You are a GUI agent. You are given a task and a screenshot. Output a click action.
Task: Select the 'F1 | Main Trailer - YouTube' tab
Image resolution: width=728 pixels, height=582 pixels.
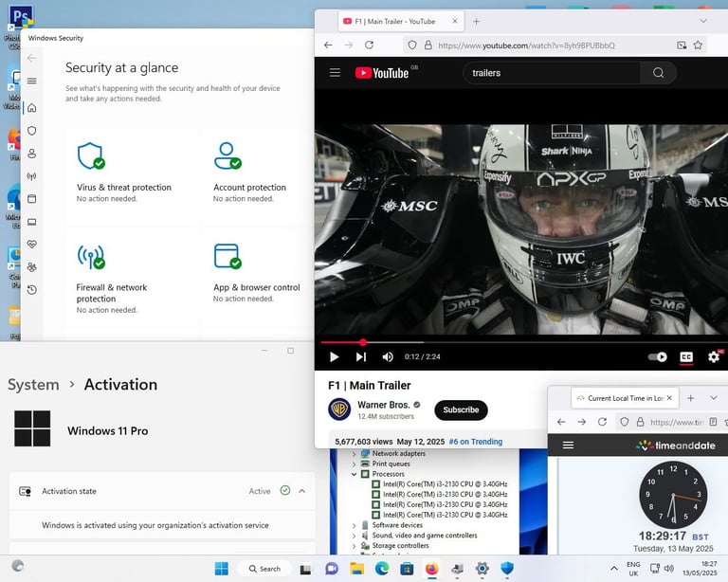[x=401, y=22]
